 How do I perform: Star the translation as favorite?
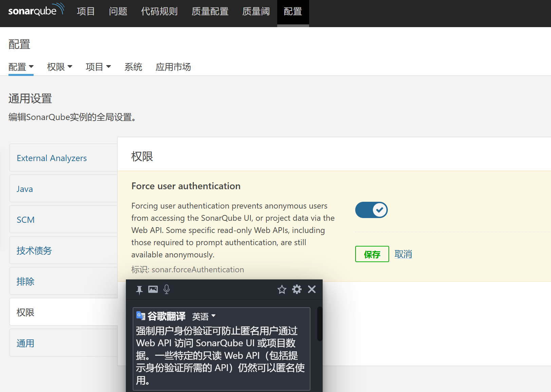282,289
